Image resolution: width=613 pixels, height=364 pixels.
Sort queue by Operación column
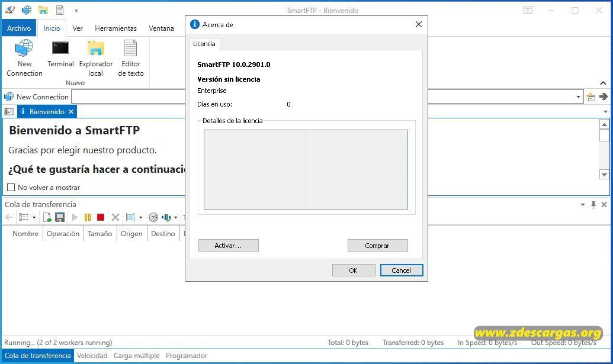pyautogui.click(x=63, y=234)
